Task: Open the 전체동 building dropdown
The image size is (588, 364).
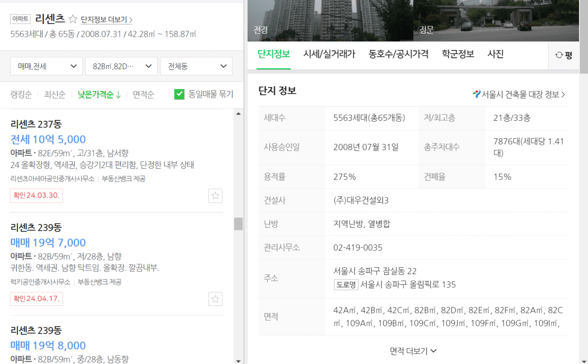Action: [196, 66]
